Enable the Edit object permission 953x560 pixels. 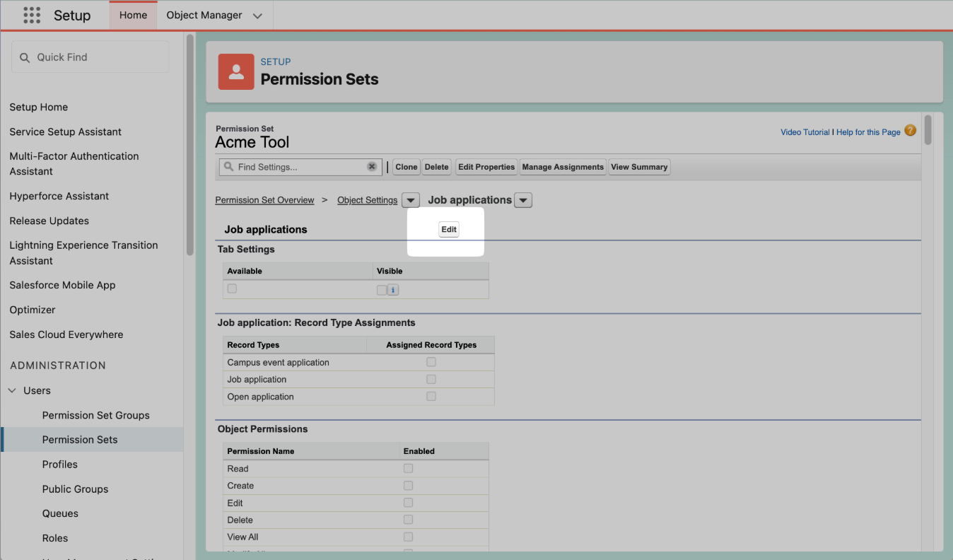pos(408,503)
